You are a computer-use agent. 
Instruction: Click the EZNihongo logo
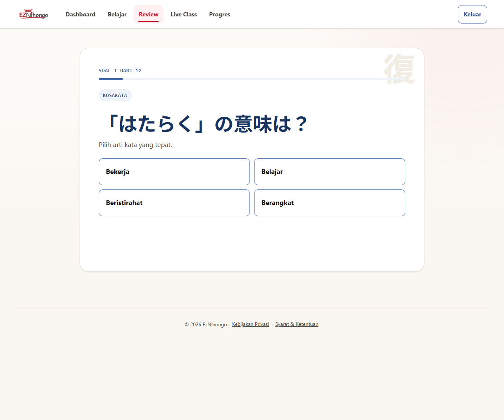pyautogui.click(x=34, y=14)
